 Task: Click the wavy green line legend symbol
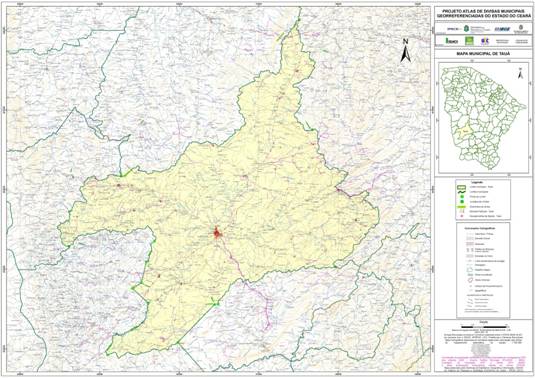(461, 192)
